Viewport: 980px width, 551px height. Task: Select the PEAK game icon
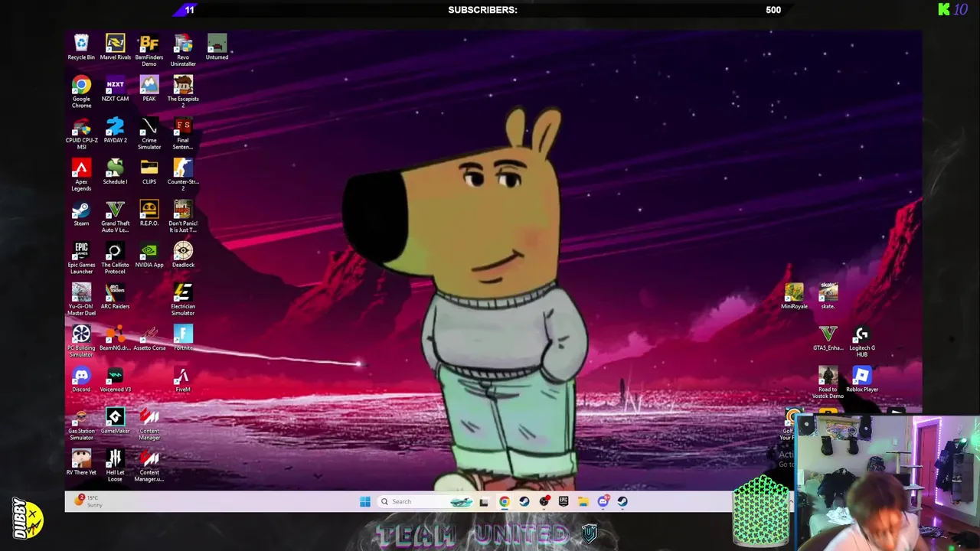[x=149, y=89]
